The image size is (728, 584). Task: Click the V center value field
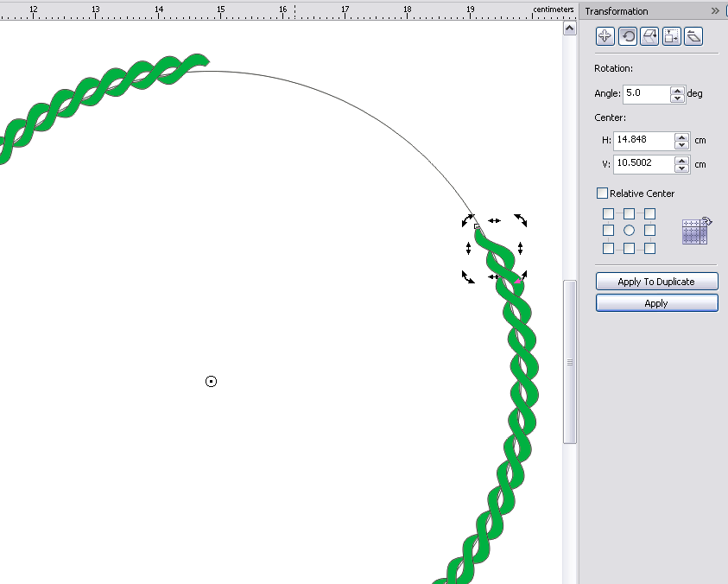point(644,164)
